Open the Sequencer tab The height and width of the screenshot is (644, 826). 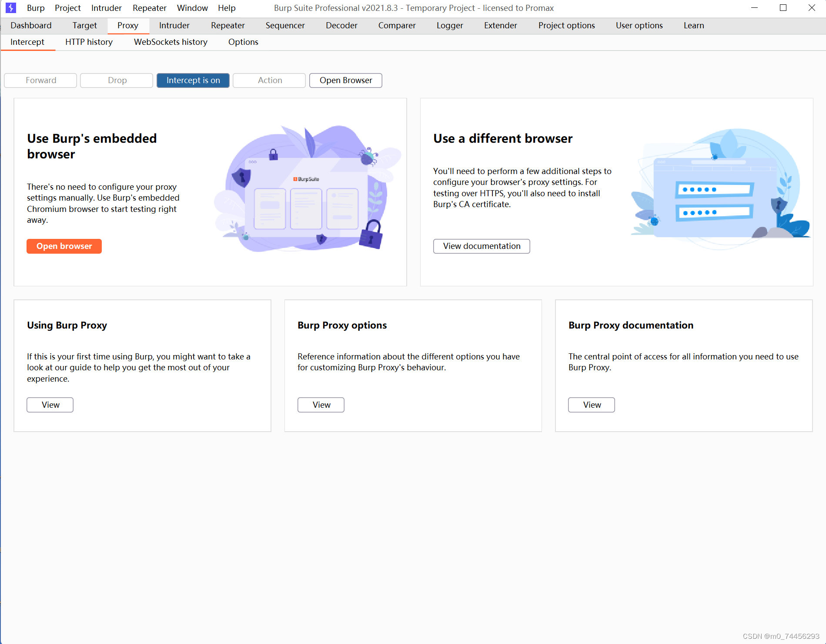(x=285, y=25)
